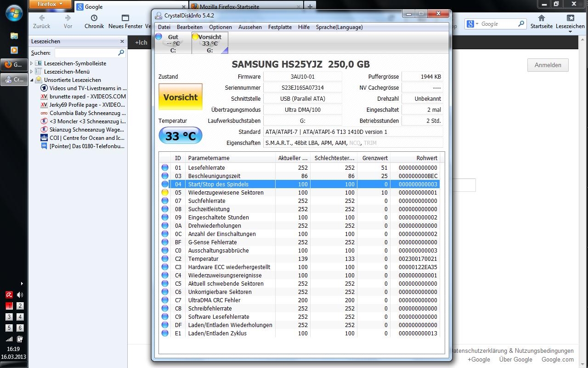Click the yellow Vorsicht health status button

click(181, 97)
